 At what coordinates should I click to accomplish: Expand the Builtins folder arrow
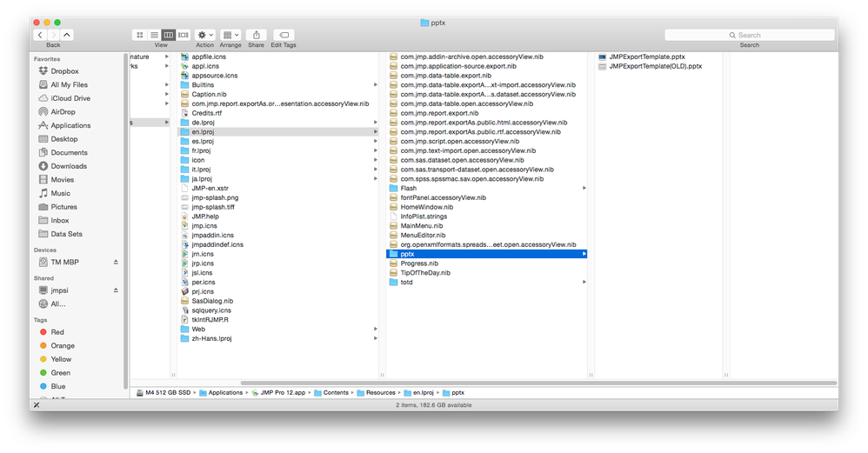point(376,84)
